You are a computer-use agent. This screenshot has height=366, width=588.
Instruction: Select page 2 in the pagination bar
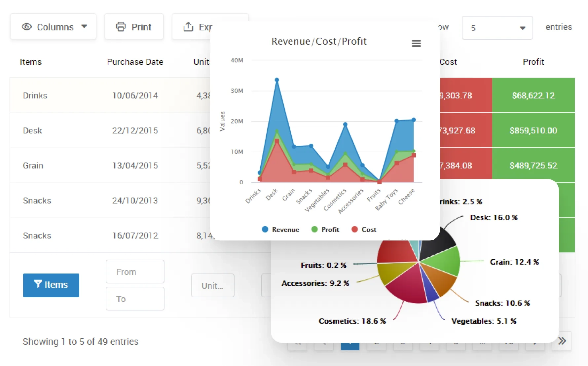376,344
